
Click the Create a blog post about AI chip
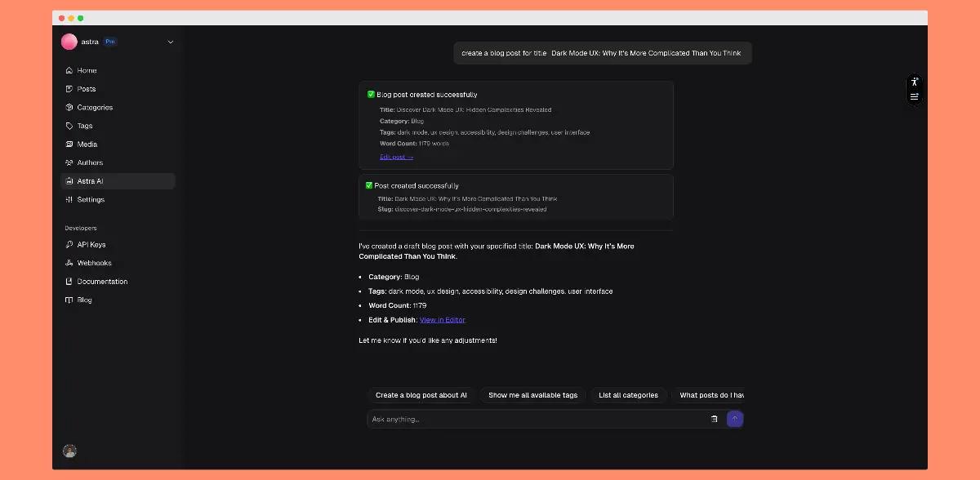421,395
